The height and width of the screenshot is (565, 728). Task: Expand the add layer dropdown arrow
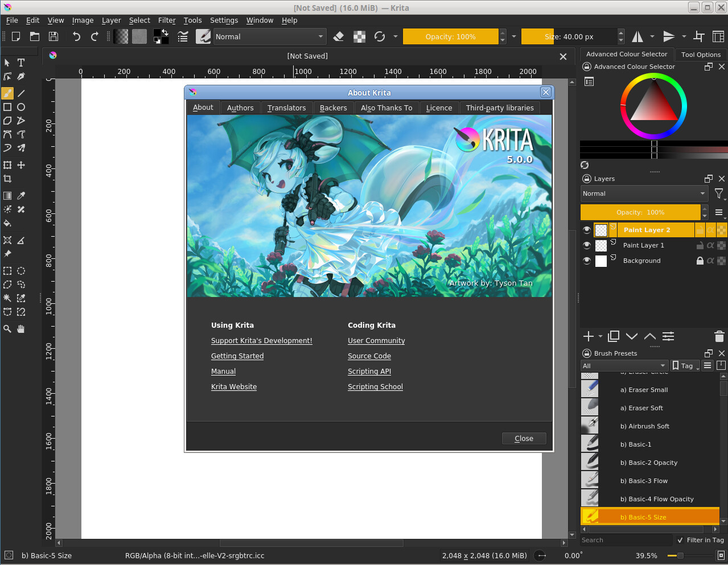coord(601,336)
